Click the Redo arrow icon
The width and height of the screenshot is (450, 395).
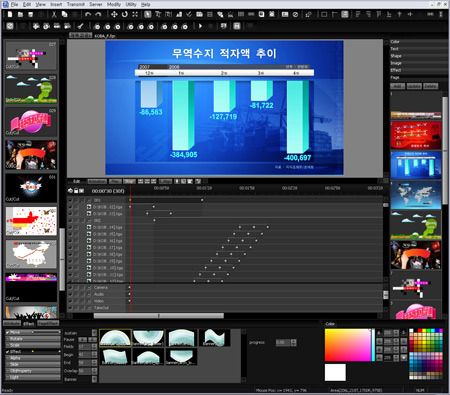click(x=98, y=14)
